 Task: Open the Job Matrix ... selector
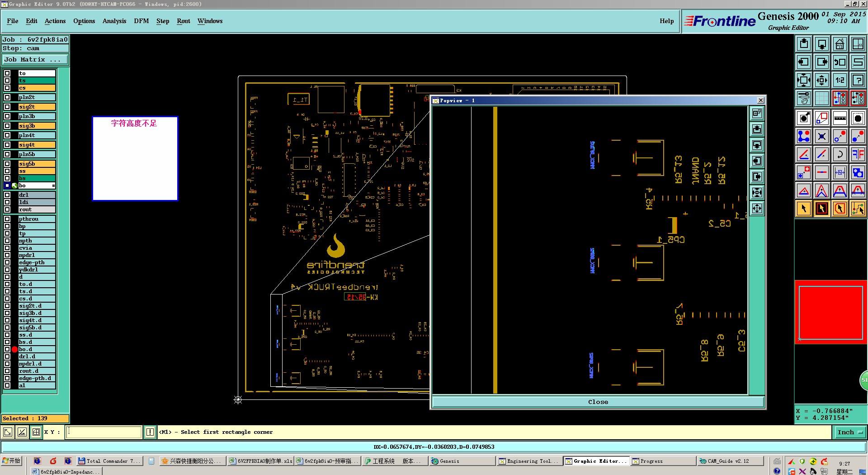[35, 60]
